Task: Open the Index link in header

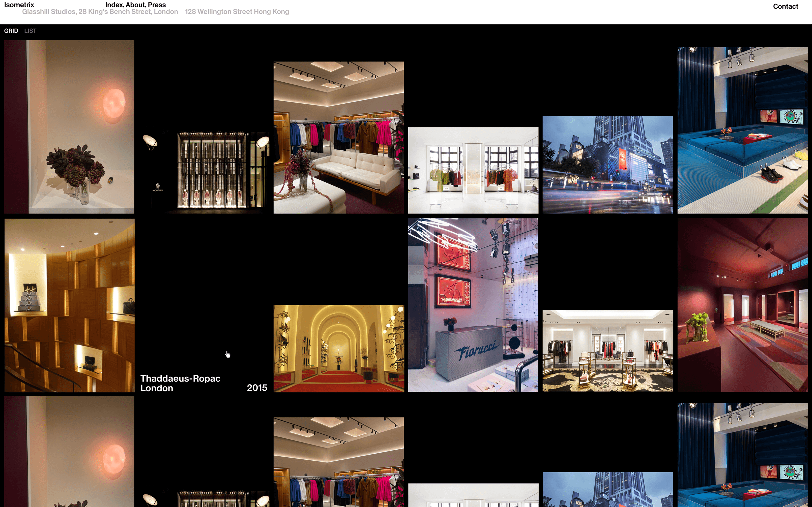Action: click(x=114, y=5)
